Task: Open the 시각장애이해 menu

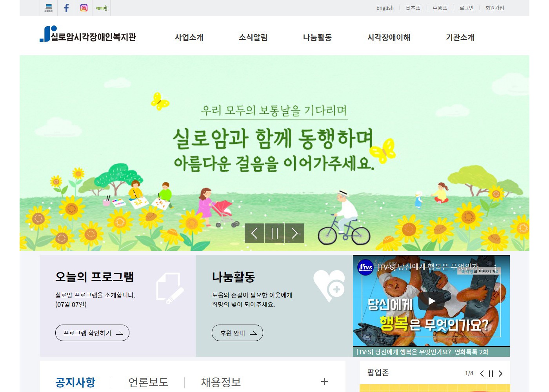Action: click(x=389, y=37)
